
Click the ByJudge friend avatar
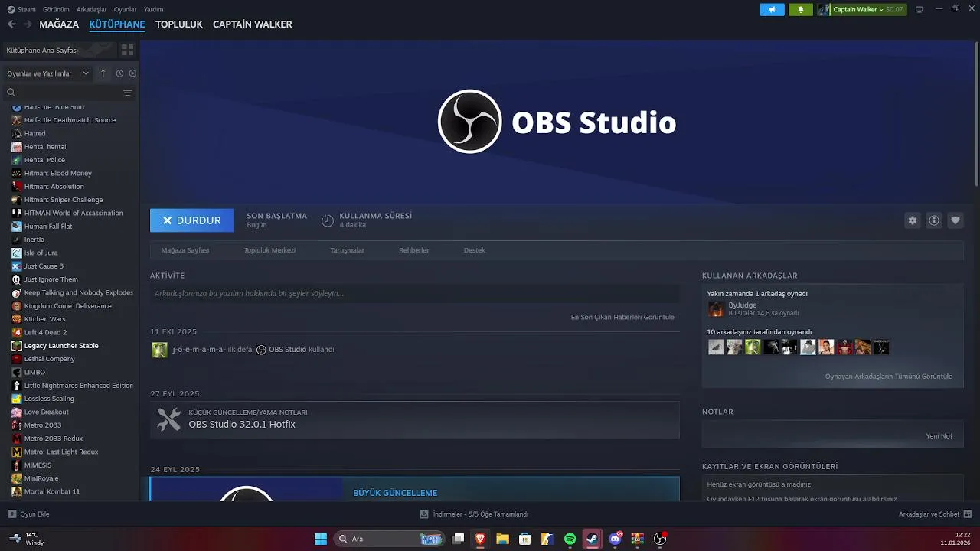pos(716,308)
